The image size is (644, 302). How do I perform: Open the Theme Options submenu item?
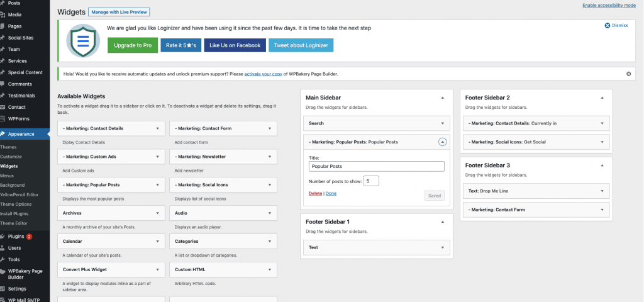click(x=16, y=204)
